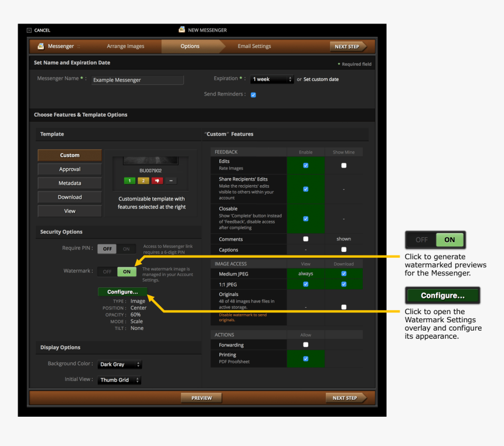Select the Approval template
504x446 pixels.
click(70, 169)
